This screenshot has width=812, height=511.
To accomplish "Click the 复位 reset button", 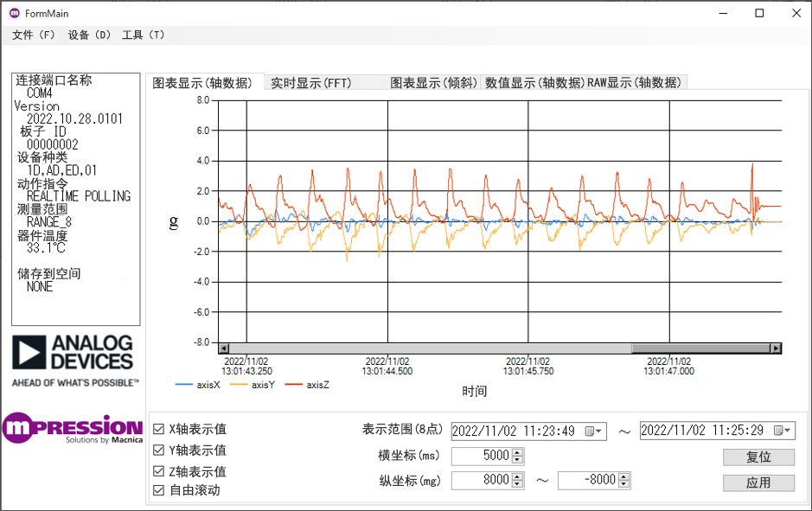I will (x=758, y=457).
